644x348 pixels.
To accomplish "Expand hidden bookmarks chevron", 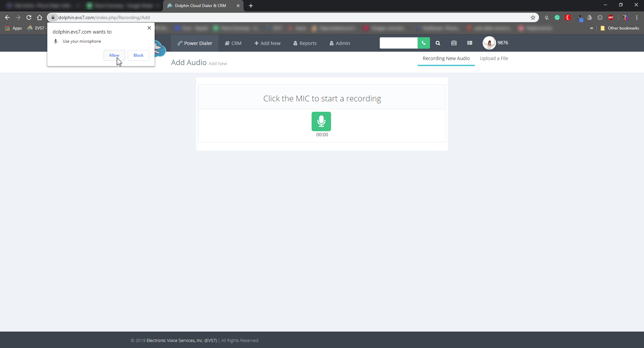I will [592, 28].
